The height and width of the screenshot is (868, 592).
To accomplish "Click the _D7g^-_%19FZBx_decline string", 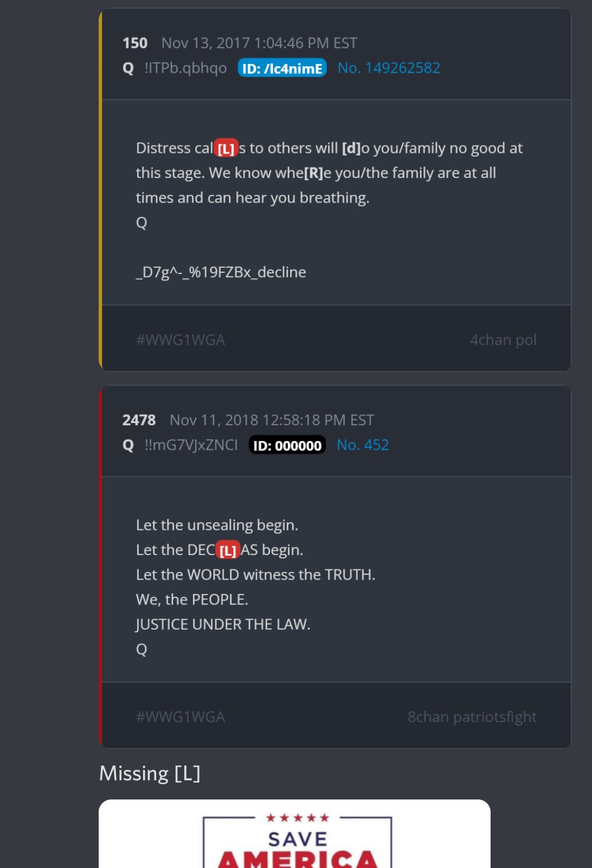I will pos(221,272).
